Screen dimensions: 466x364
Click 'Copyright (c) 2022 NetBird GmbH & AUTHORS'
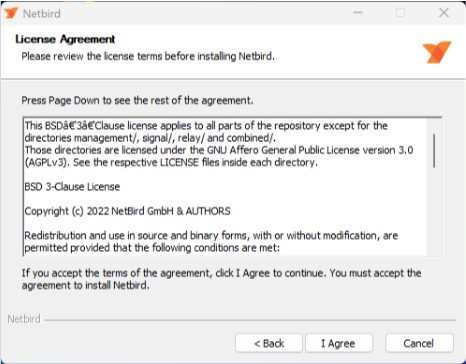click(127, 211)
